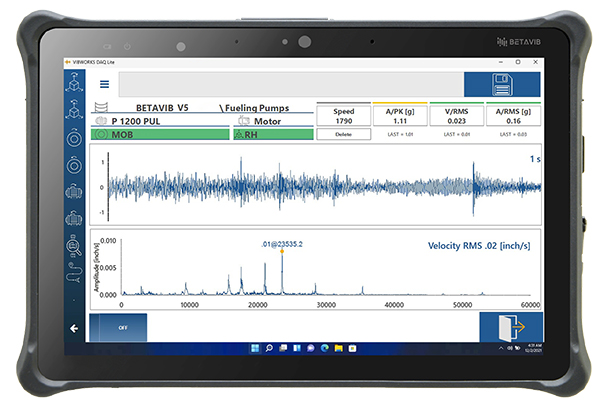600x405 pixels.
Task: Save measurement with the floppy disk button
Action: click(502, 85)
